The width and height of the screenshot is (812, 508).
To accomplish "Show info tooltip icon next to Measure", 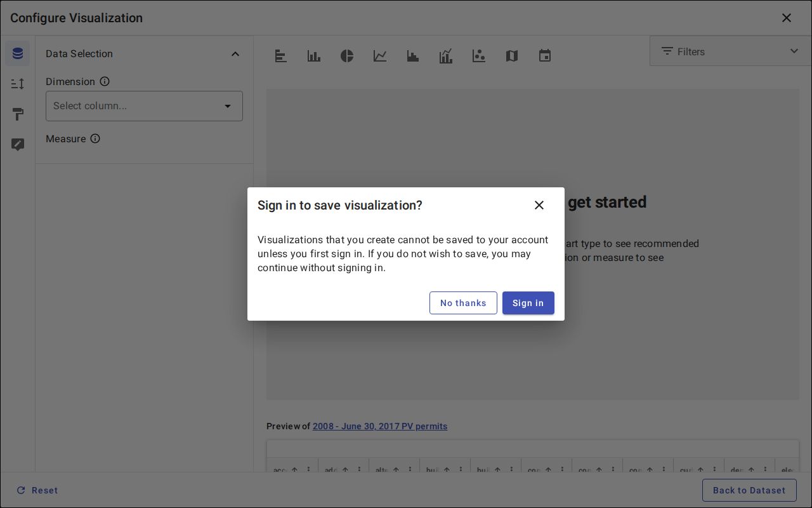I will tap(95, 138).
